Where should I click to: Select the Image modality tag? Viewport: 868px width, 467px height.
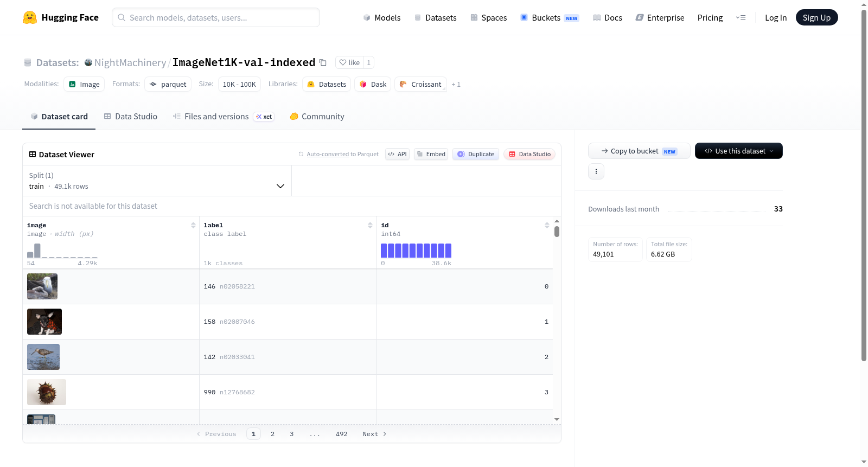coord(84,84)
